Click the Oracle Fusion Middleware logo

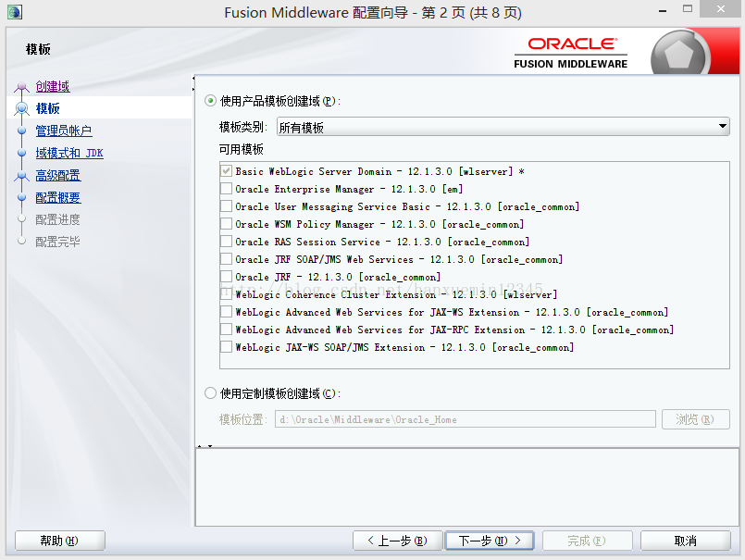(571, 53)
